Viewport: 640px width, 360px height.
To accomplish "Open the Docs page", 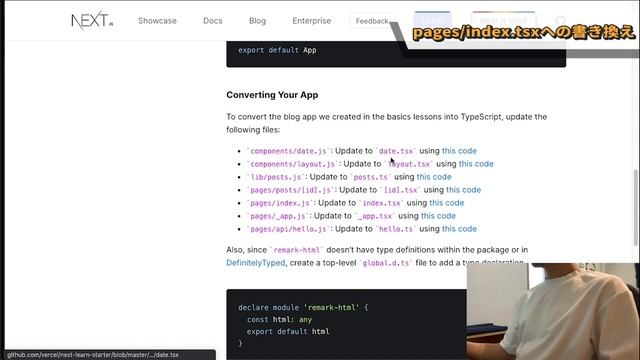I will [x=213, y=21].
